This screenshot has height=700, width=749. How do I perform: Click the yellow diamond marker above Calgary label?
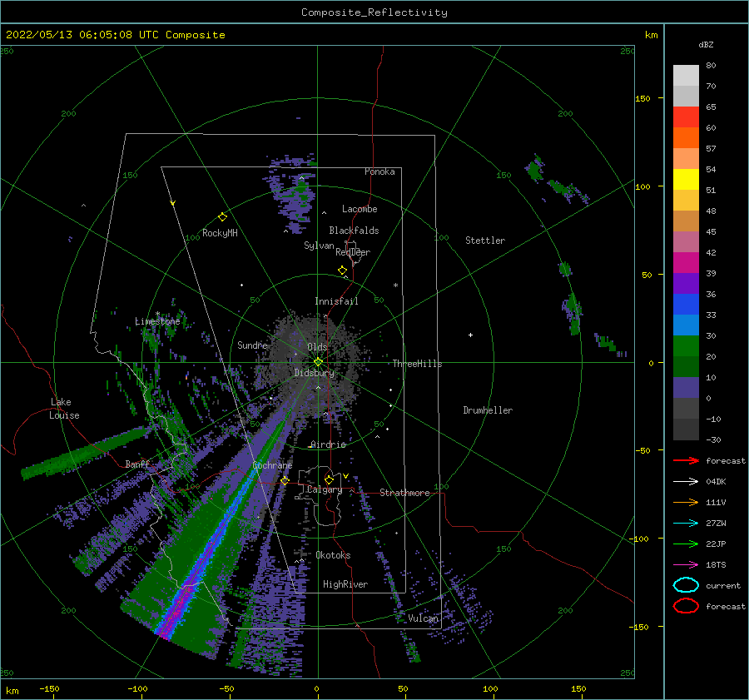point(329,479)
